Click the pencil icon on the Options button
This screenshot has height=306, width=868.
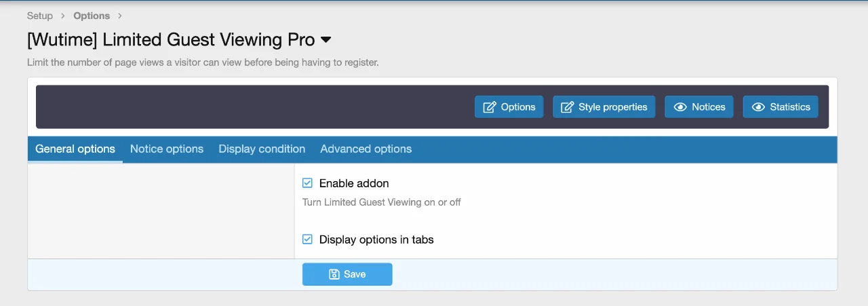point(490,107)
